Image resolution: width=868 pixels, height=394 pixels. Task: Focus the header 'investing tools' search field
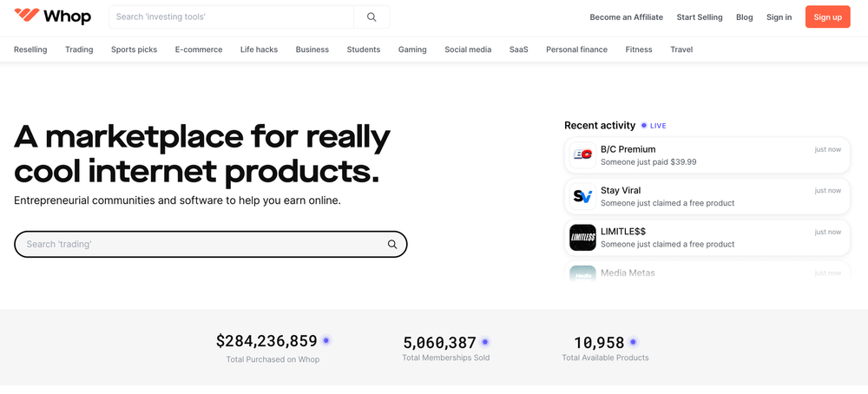pyautogui.click(x=230, y=16)
